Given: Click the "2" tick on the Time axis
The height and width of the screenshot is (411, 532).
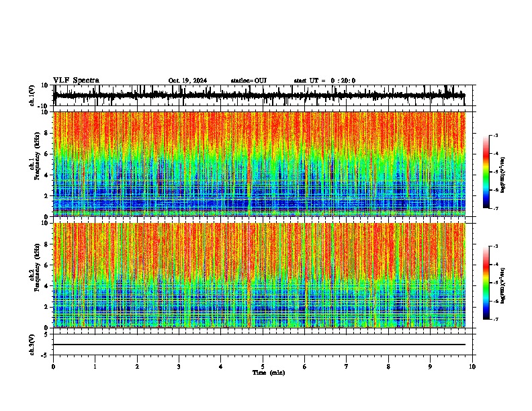Looking at the screenshot, I should [137, 367].
